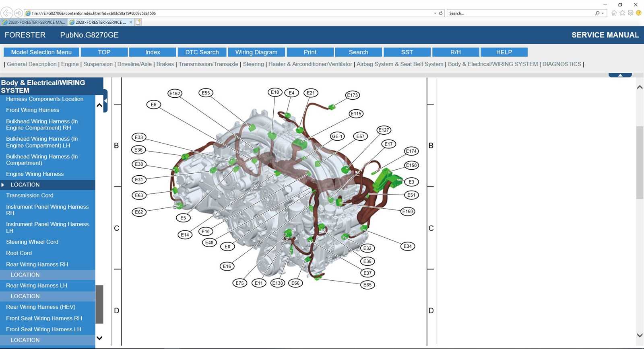Open address bar history dropdown
The height and width of the screenshot is (349, 644).
point(435,13)
